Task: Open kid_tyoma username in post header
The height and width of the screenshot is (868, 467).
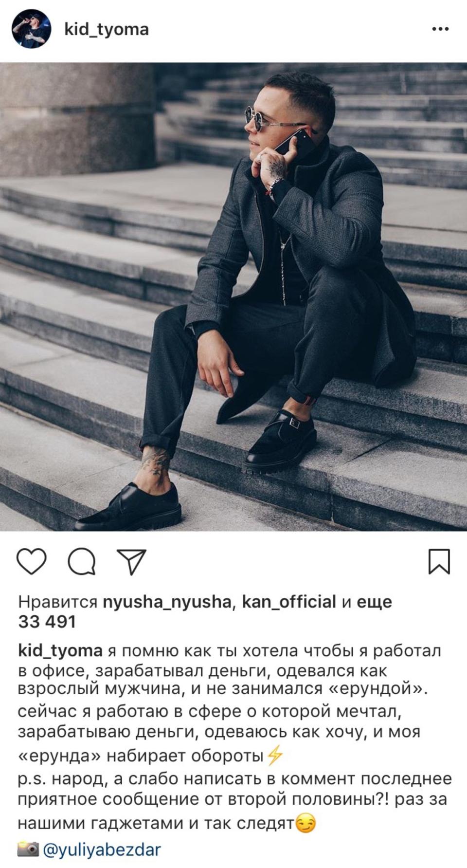Action: click(x=107, y=30)
